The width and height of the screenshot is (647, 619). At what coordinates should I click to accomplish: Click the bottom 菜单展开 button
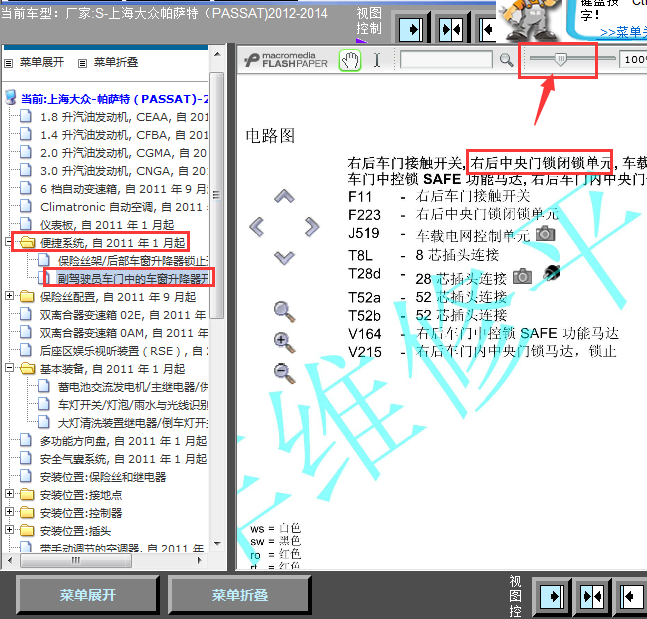[88, 595]
